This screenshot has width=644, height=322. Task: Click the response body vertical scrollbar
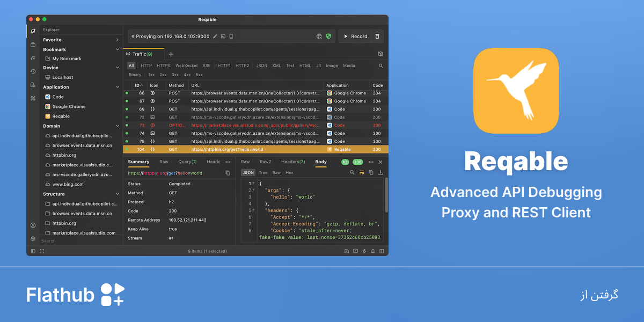[x=386, y=195]
